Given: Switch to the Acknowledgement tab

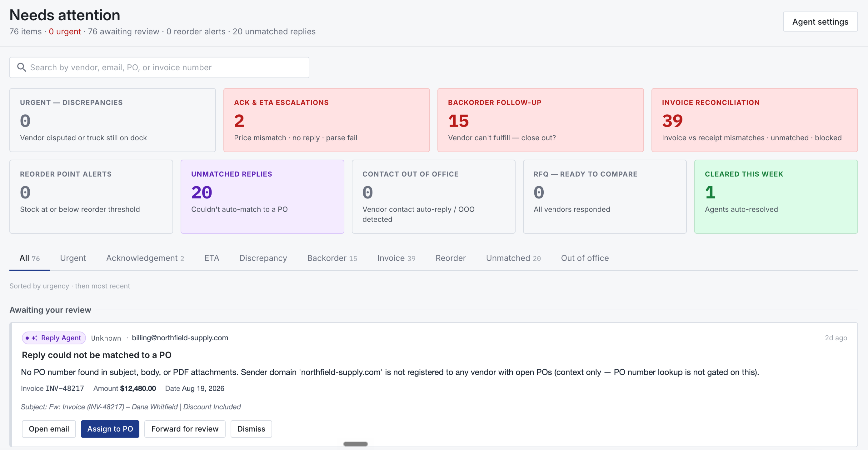Looking at the screenshot, I should (x=145, y=258).
